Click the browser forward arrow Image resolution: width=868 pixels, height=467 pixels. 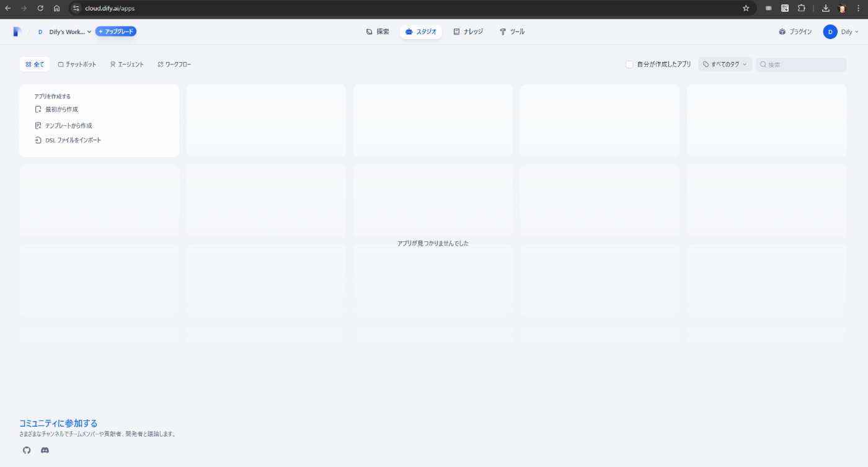tap(24, 8)
